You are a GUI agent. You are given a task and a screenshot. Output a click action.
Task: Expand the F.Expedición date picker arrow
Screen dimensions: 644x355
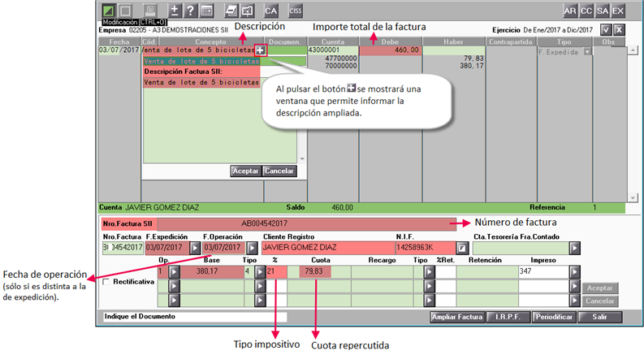[195, 248]
